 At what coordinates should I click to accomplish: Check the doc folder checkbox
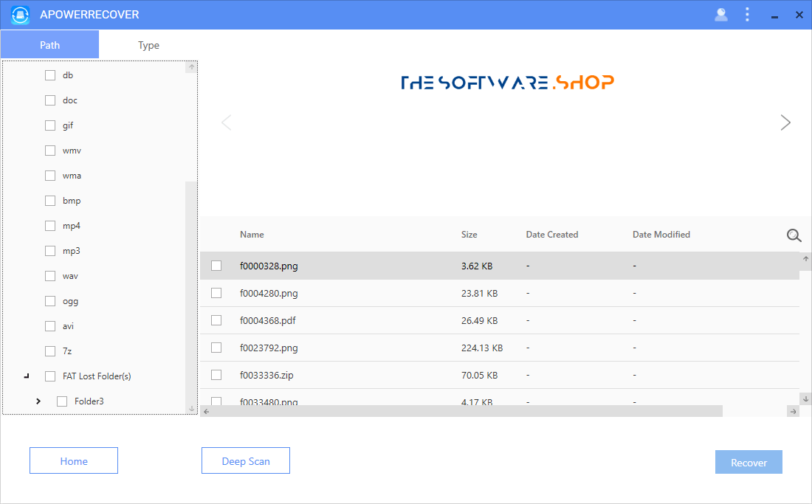pos(50,100)
